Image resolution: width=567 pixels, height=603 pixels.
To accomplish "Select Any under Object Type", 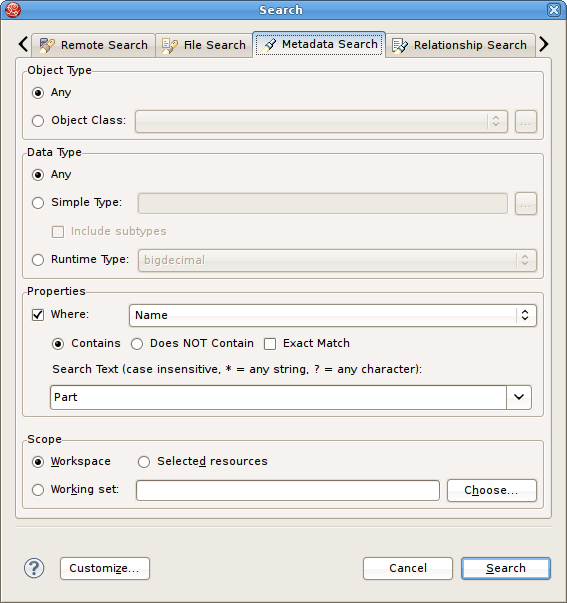I will click(38, 93).
